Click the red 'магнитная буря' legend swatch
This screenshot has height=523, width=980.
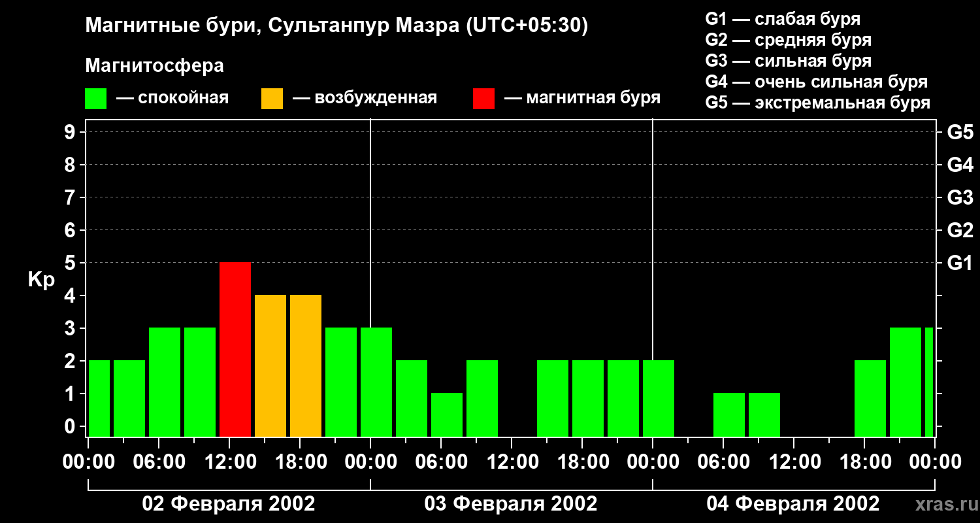tap(484, 98)
